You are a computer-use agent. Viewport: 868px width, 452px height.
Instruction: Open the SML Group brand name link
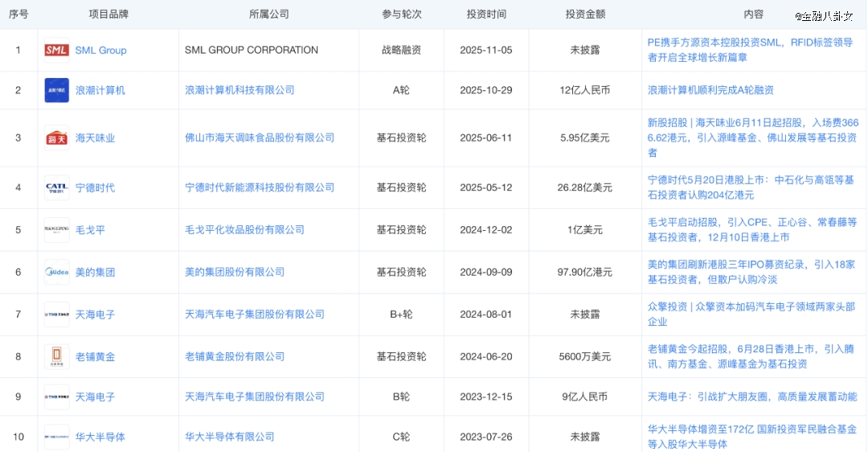100,50
